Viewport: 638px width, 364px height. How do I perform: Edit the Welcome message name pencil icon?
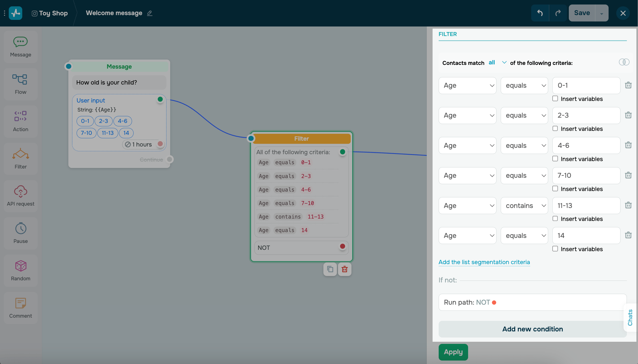point(150,13)
